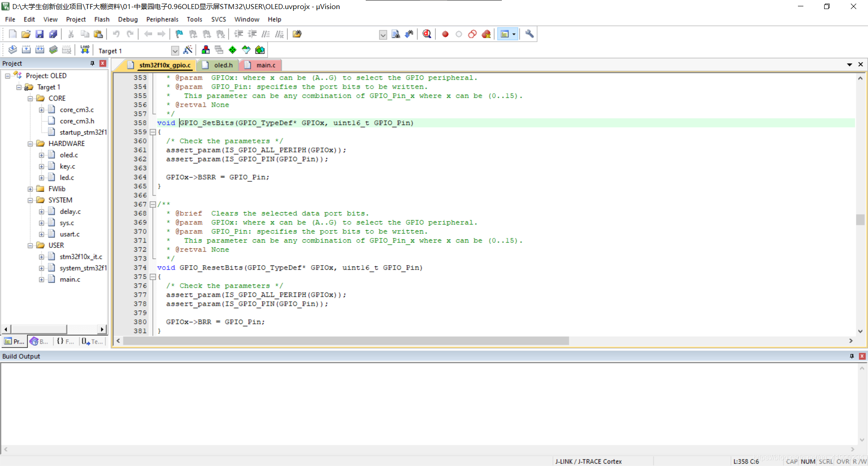Image resolution: width=868 pixels, height=466 pixels.
Task: Open the Target 1 selection dropdown
Action: [175, 51]
